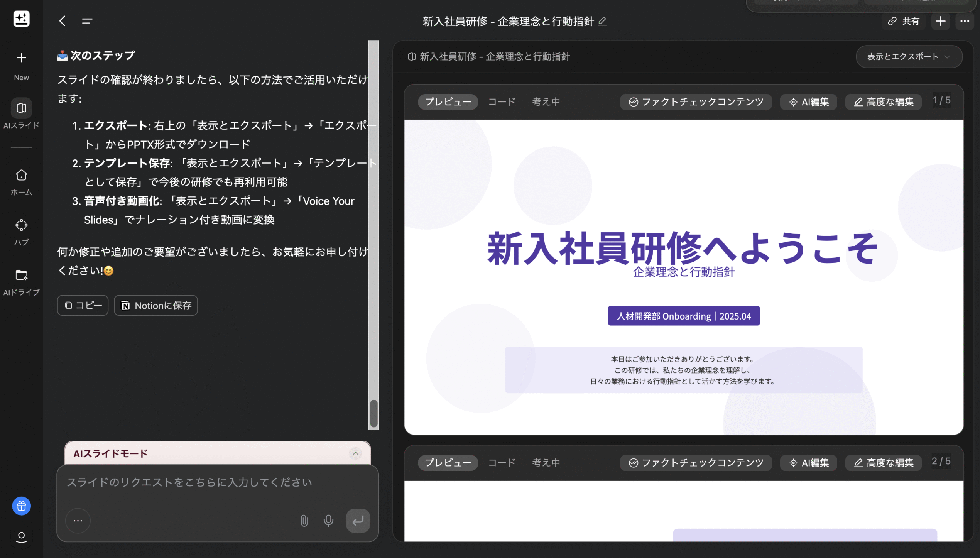Focus the slide request input field

tap(189, 482)
